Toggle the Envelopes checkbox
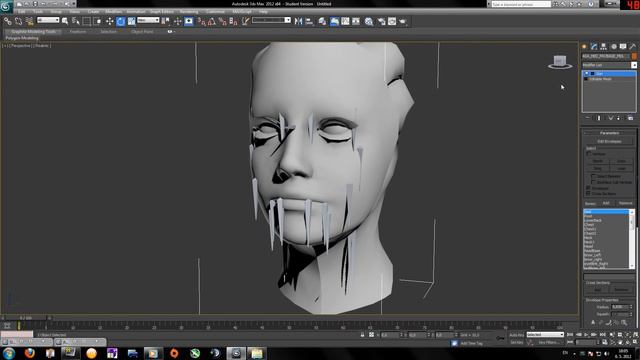The height and width of the screenshot is (360, 640). (x=588, y=188)
